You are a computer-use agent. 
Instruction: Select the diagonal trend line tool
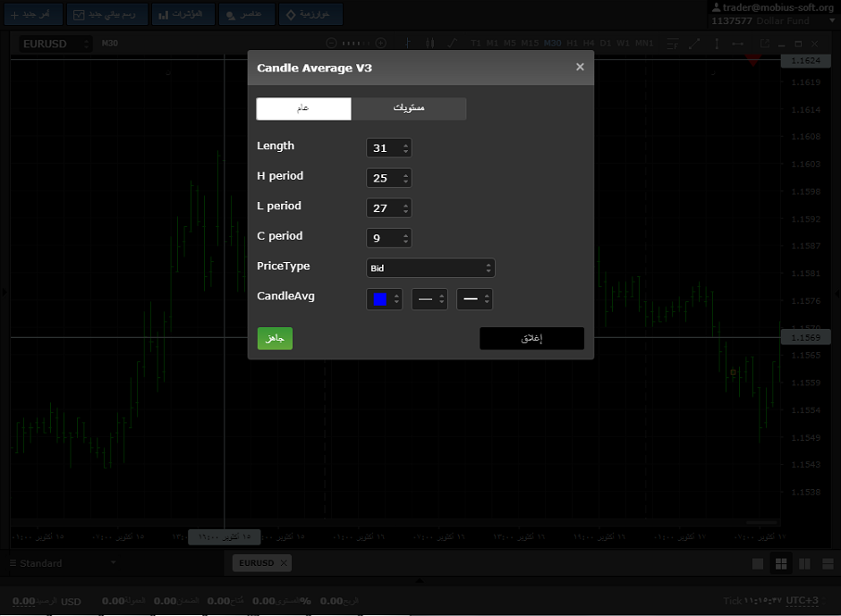[694, 44]
